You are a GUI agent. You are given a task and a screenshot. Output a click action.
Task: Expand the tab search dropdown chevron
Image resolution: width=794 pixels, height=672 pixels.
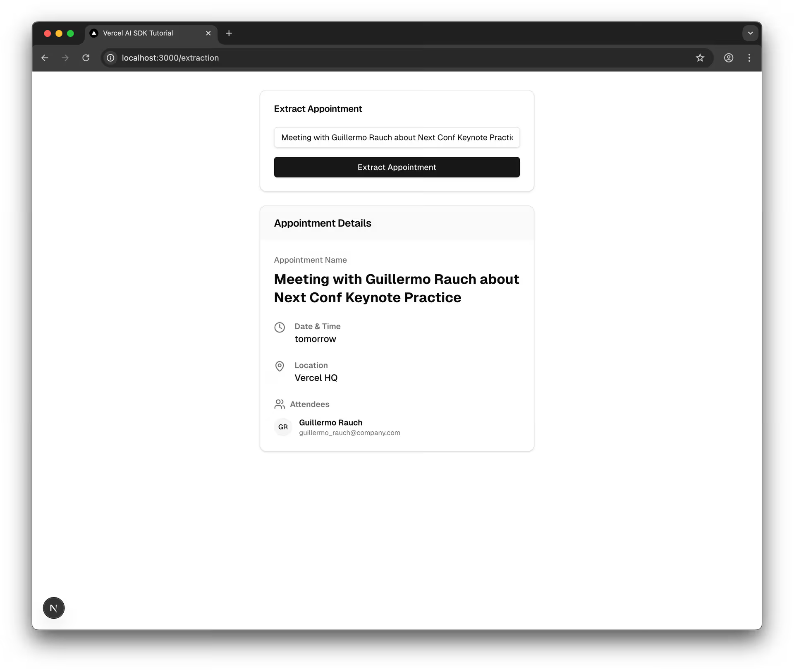click(750, 33)
